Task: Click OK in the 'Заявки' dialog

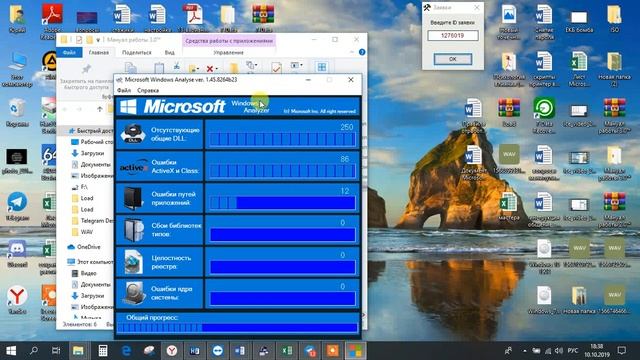Action: [453, 59]
